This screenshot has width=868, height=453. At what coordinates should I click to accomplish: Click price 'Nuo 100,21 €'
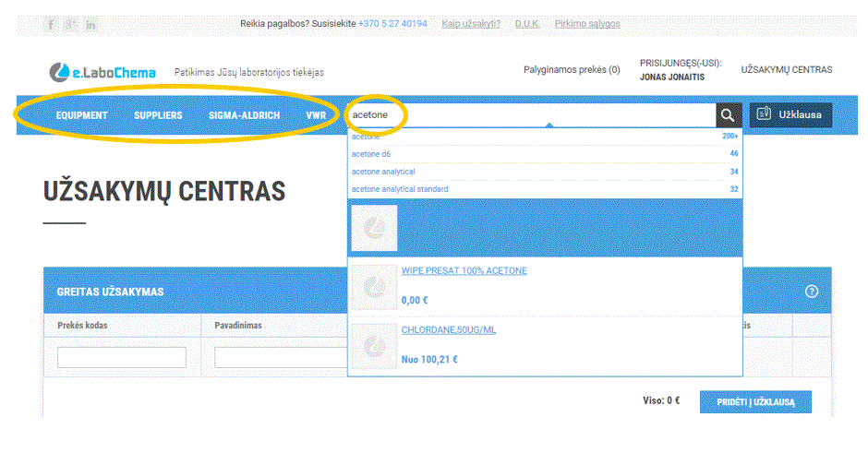pos(429,360)
